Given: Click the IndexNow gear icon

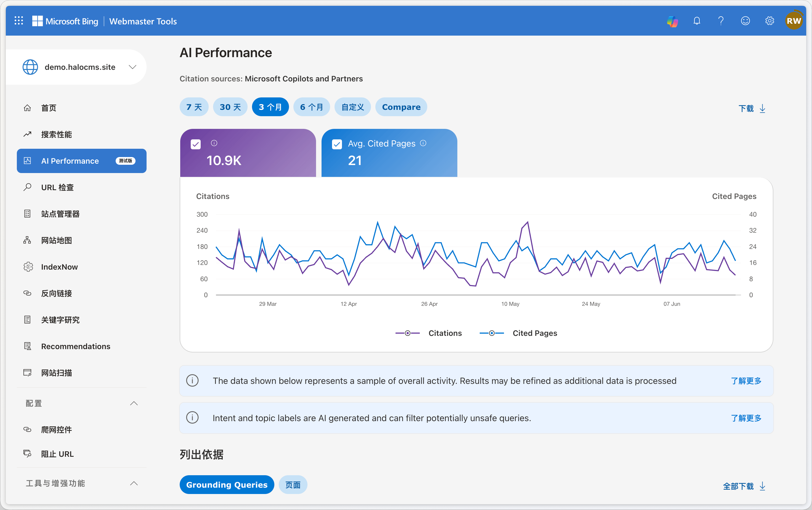Looking at the screenshot, I should click(28, 267).
